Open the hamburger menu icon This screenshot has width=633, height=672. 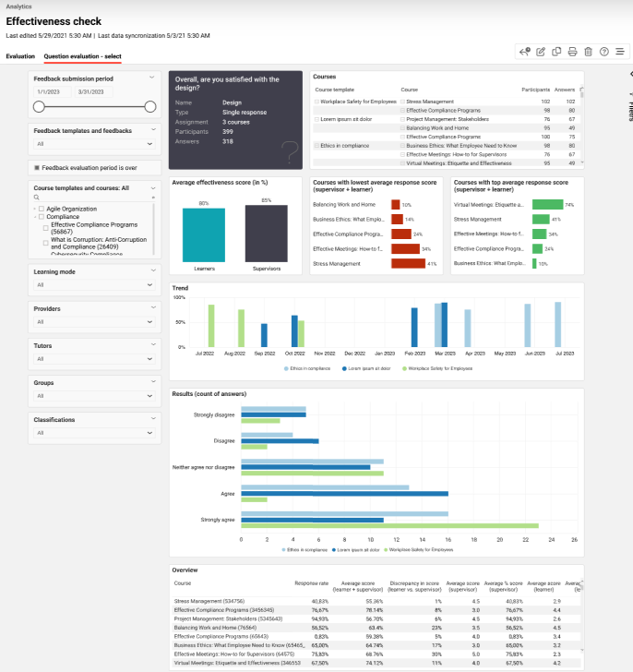(619, 52)
